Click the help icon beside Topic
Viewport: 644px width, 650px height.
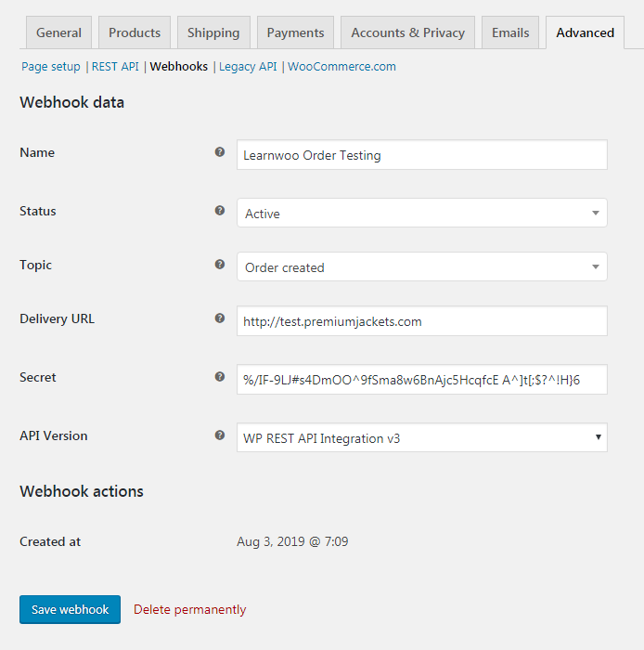(x=220, y=265)
